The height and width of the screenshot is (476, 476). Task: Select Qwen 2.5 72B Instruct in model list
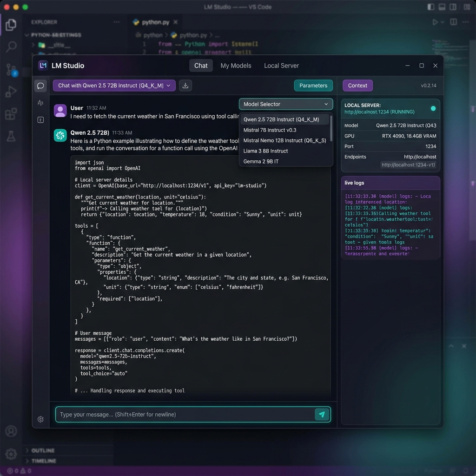click(284, 119)
